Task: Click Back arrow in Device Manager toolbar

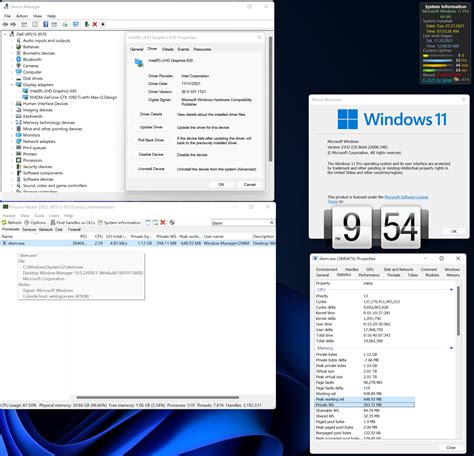Action: coord(5,24)
